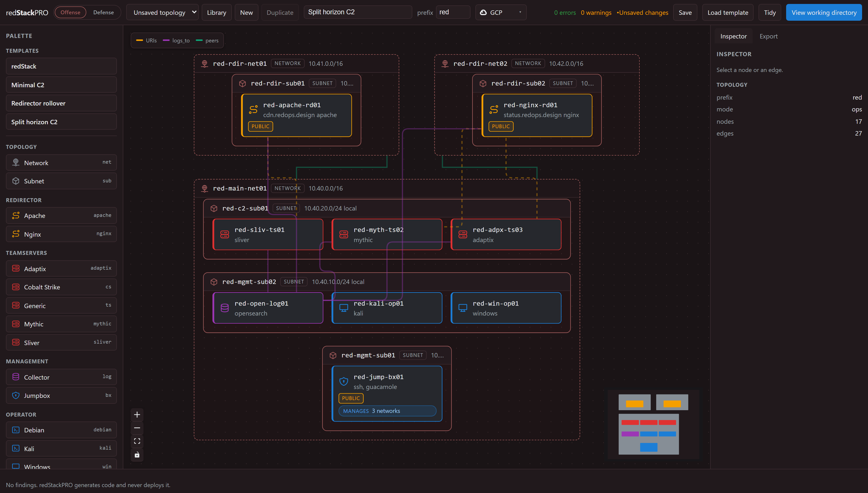Load the Minimal C2 template
The height and width of the screenshot is (493, 868).
click(61, 85)
